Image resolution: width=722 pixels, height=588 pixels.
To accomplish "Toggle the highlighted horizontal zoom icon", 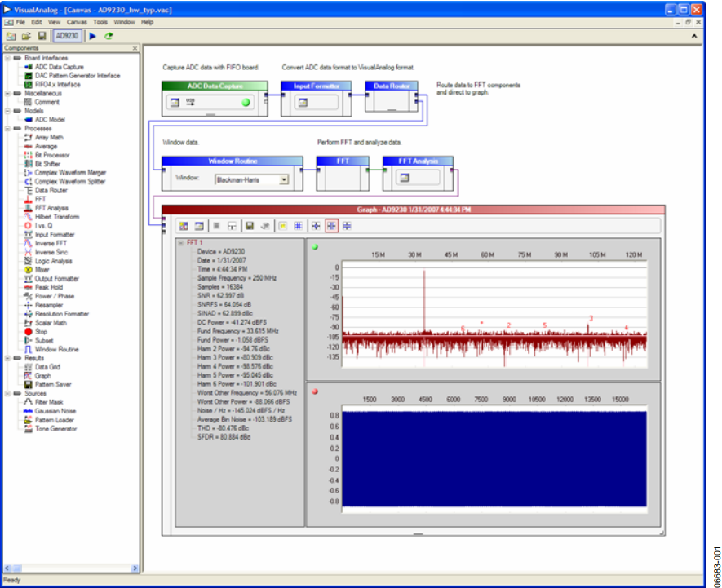I will point(331,226).
